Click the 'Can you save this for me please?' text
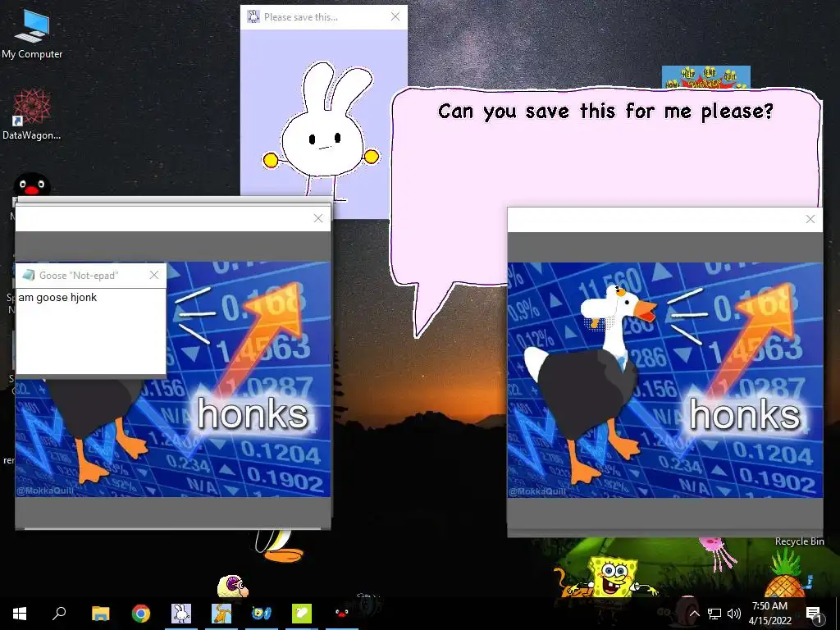 click(606, 112)
